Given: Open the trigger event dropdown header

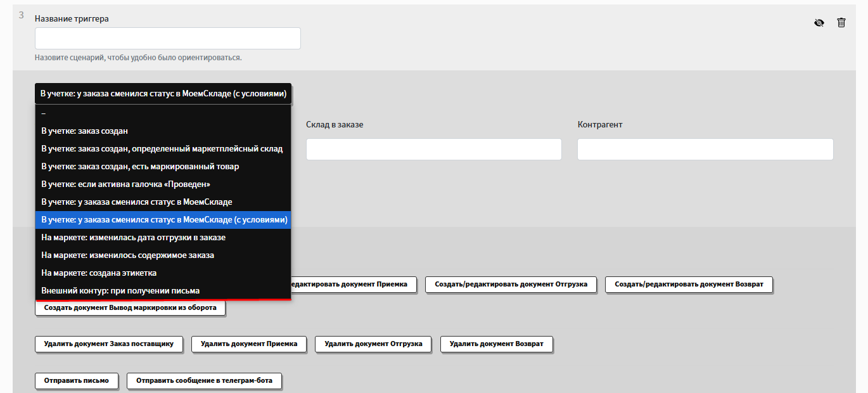Looking at the screenshot, I should click(x=163, y=93).
